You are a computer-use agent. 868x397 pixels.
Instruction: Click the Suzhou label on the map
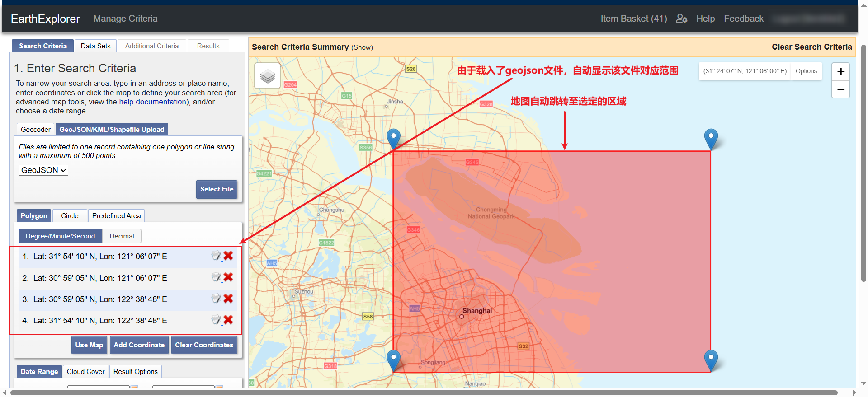point(304,291)
